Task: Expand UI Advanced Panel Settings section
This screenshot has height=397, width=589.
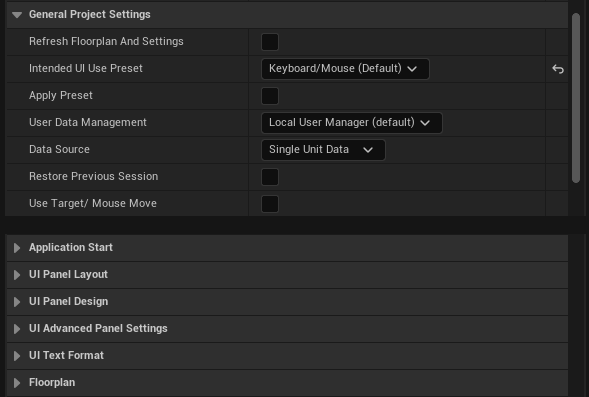Action: (x=17, y=329)
